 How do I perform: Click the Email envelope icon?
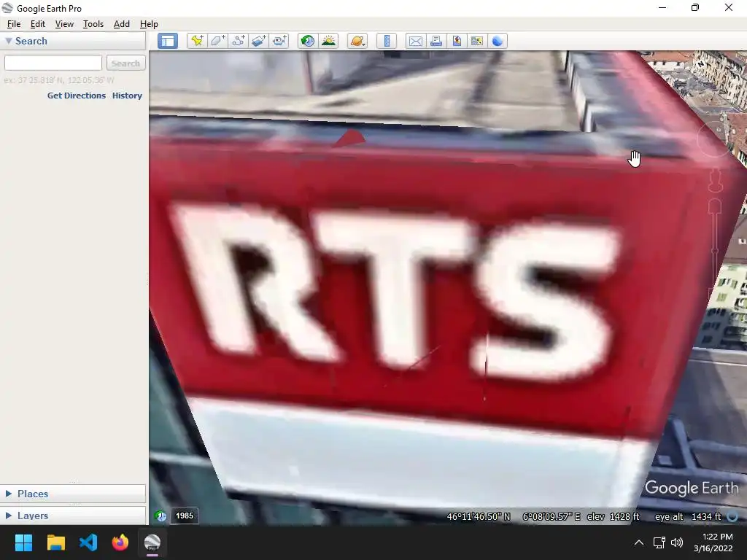click(415, 41)
